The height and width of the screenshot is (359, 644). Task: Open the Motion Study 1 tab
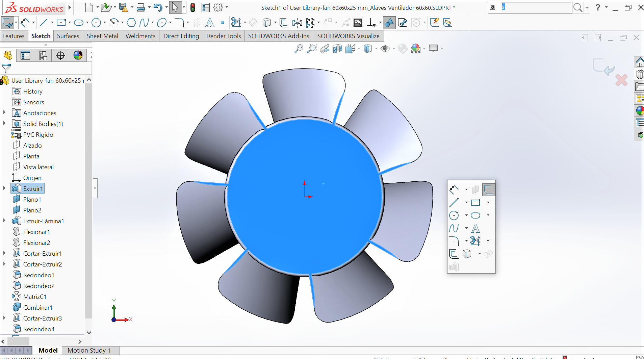click(x=89, y=350)
